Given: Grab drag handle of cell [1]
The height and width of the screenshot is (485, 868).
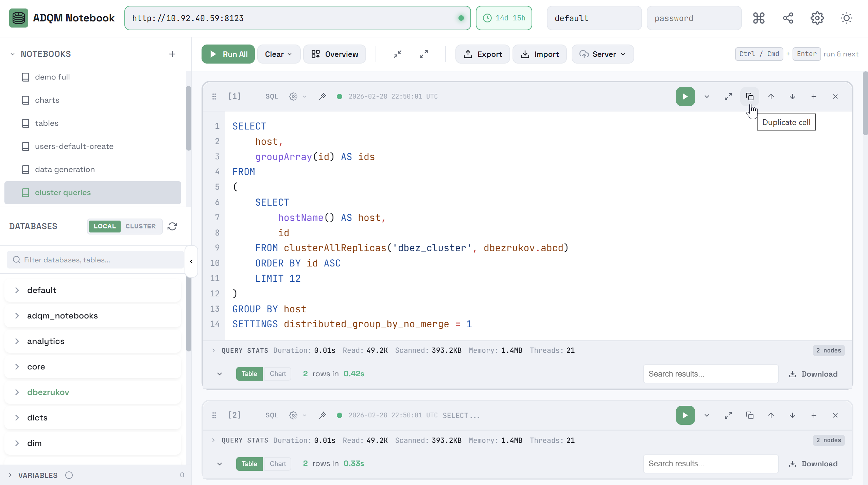Looking at the screenshot, I should (x=214, y=97).
